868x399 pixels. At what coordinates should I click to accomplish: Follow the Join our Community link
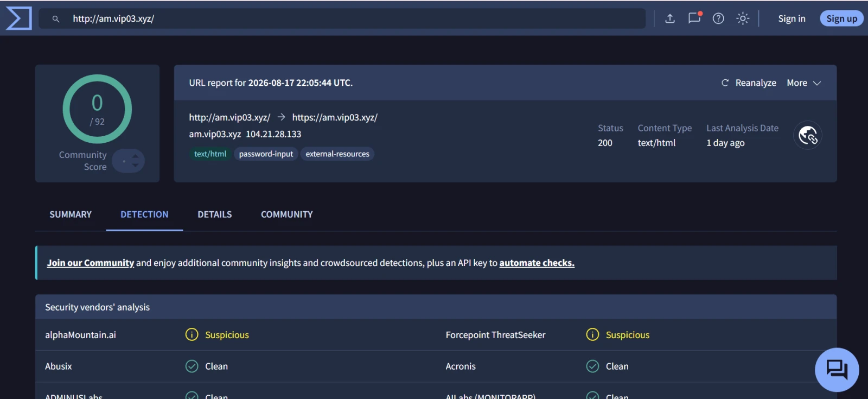(91, 263)
